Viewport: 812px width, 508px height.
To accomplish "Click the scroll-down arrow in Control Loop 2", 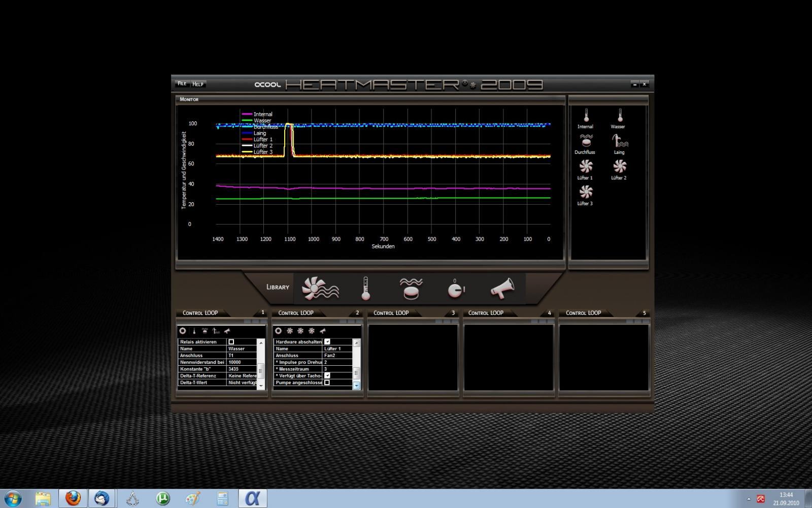I will pos(356,386).
